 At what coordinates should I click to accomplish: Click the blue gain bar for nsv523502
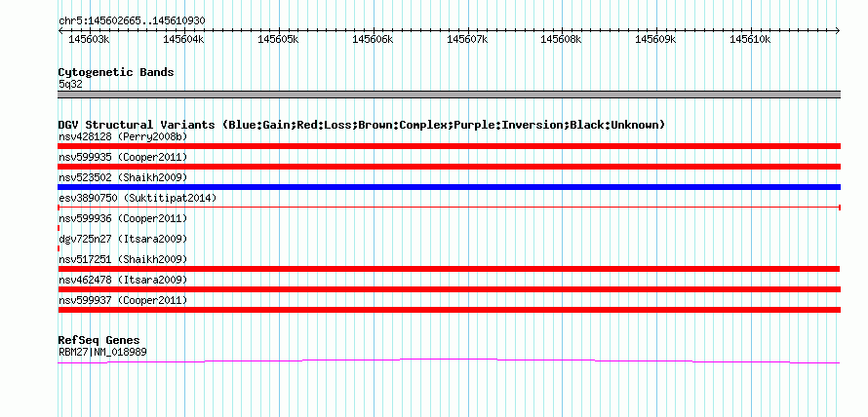pos(449,187)
